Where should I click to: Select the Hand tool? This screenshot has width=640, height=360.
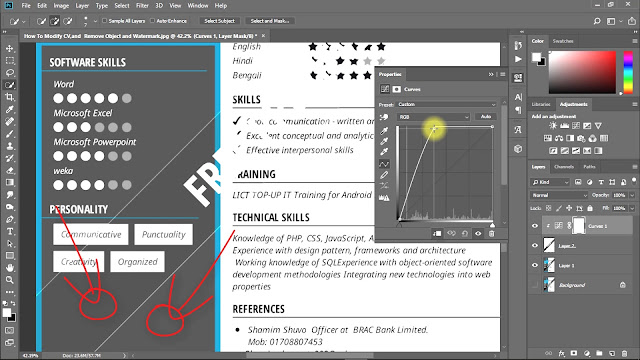point(10,268)
